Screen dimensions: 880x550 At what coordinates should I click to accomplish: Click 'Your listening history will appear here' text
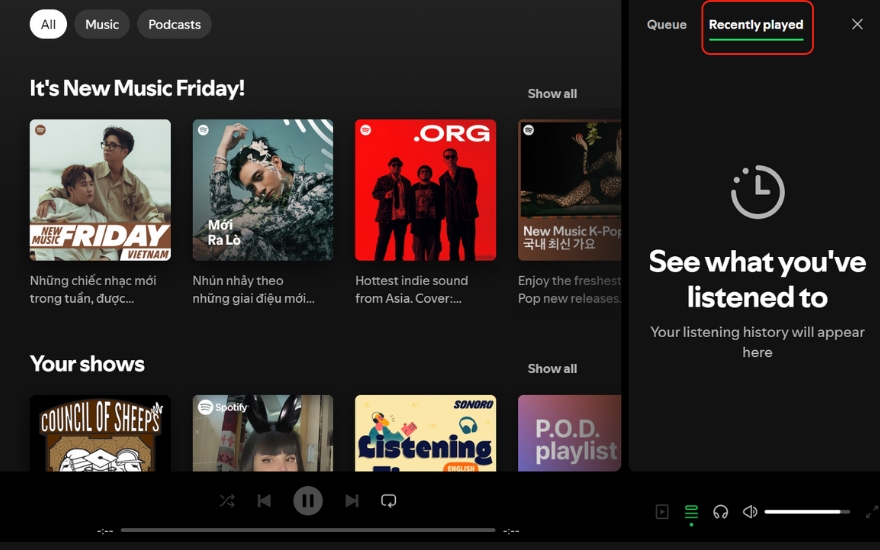click(758, 342)
